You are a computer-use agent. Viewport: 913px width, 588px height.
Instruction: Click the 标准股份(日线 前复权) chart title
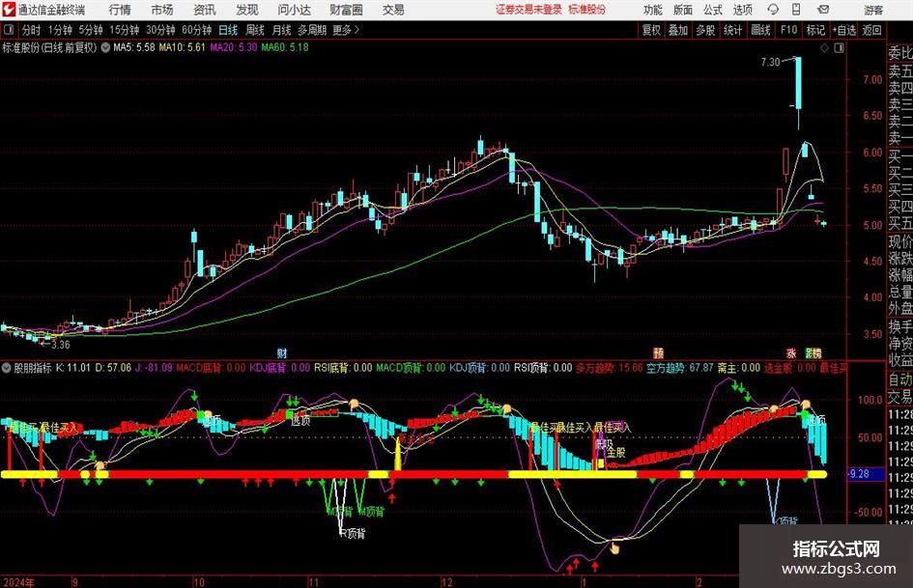coord(49,47)
